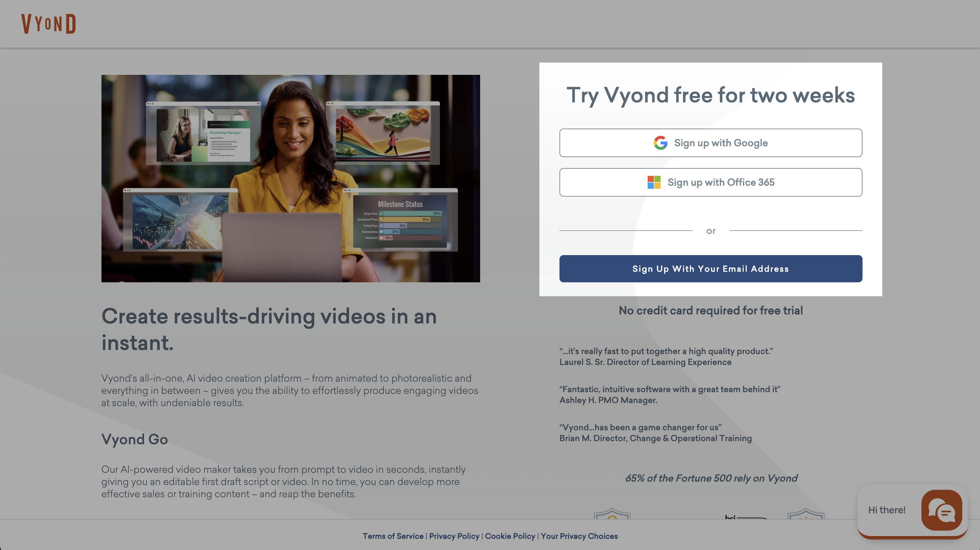Click the Google logo icon

(660, 143)
